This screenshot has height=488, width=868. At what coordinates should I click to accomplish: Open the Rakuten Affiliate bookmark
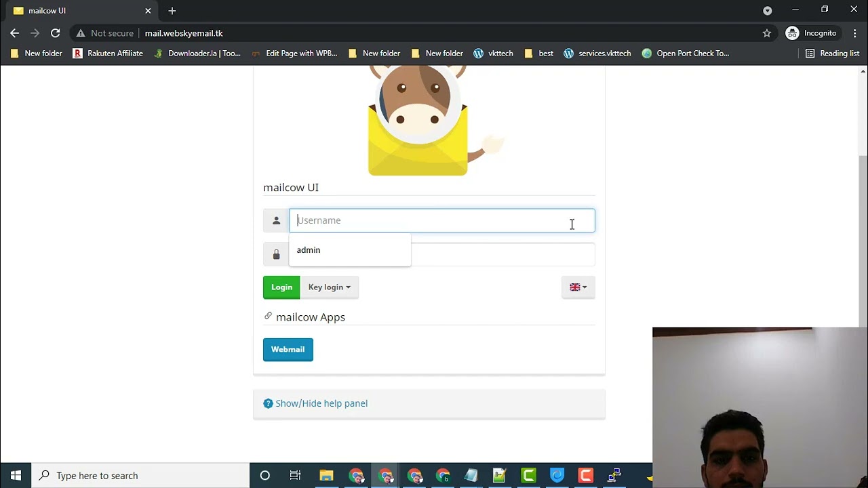[x=108, y=53]
